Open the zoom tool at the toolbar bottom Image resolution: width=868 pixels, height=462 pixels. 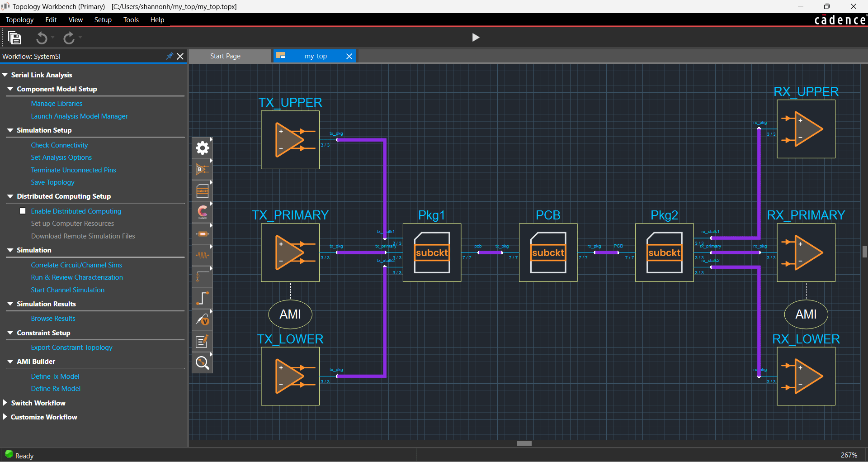click(202, 362)
